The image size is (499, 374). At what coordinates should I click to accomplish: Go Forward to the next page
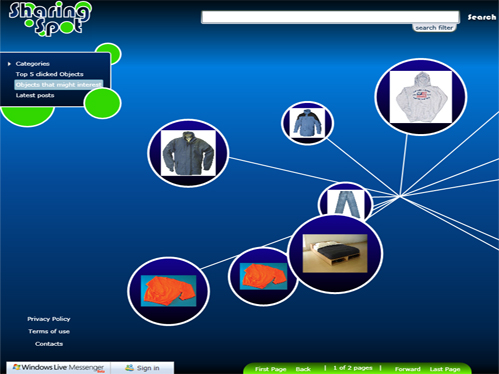(407, 369)
